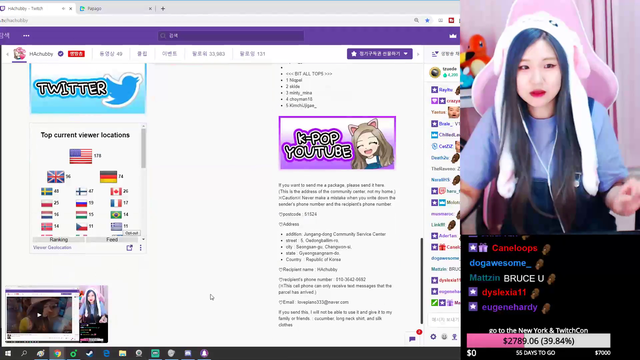Click the purple gift subscription button
The image size is (640, 360).
(380, 54)
